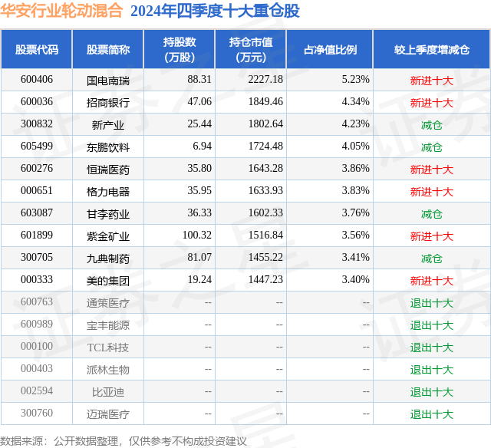Select the 恒瑞医药 row name
Image resolution: width=491 pixels, height=448 pixels.
108,169
